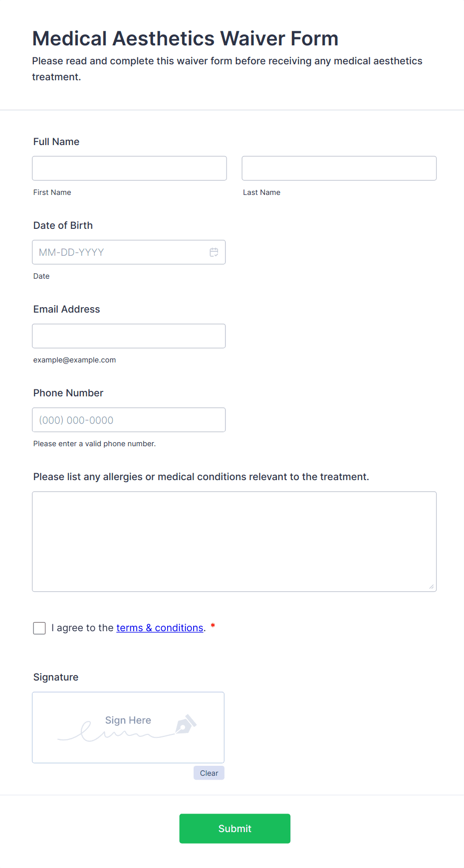Click the pen icon in signature box
The width and height of the screenshot is (464, 868).
point(186,724)
